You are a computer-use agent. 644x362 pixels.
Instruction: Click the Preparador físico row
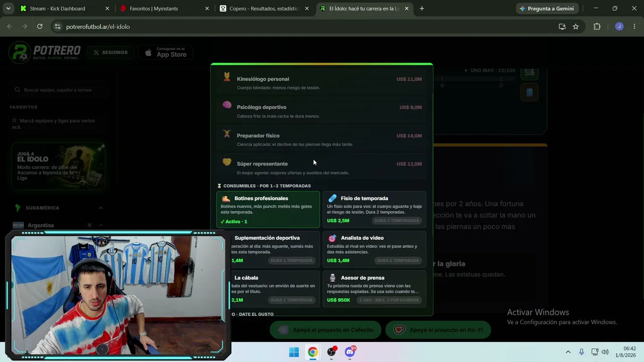[x=321, y=140]
